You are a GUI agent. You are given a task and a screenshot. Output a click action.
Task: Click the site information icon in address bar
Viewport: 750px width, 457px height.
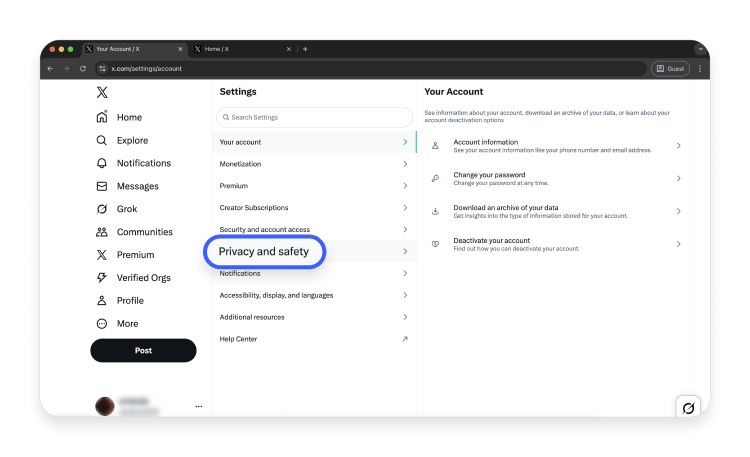tap(102, 69)
